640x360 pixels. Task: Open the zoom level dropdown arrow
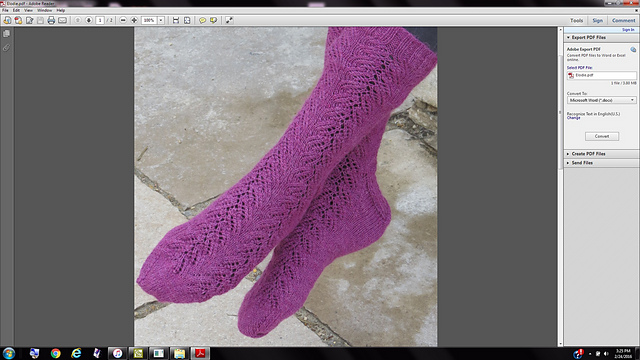[x=161, y=20]
